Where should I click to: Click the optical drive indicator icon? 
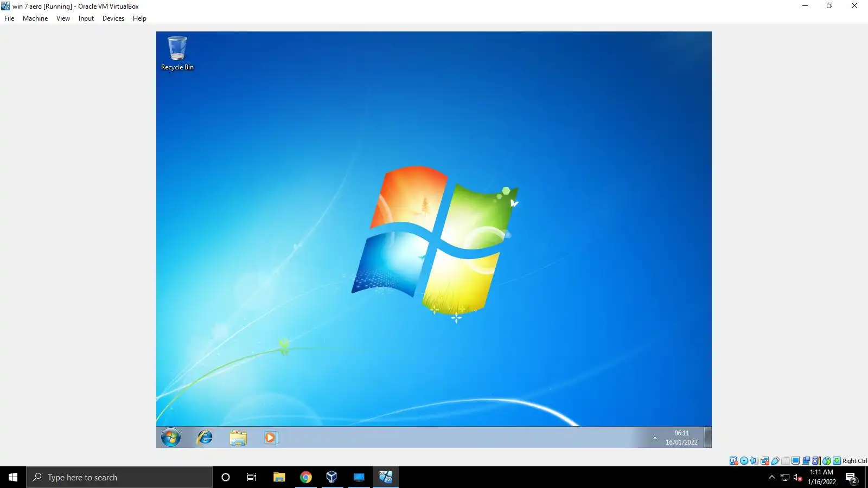pos(744,461)
